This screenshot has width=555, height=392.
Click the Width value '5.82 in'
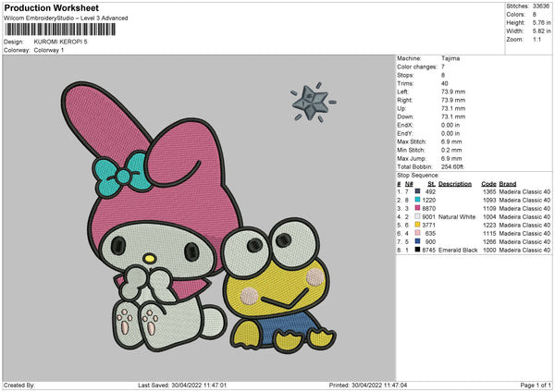pos(542,31)
